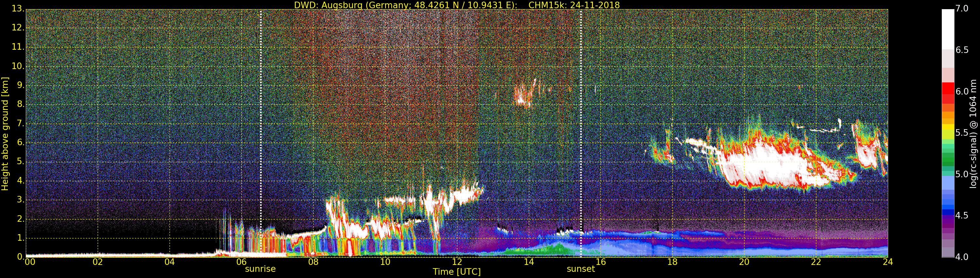The image size is (980, 278).
Task: Click the '5.5' colorbar value
Action: coord(962,133)
